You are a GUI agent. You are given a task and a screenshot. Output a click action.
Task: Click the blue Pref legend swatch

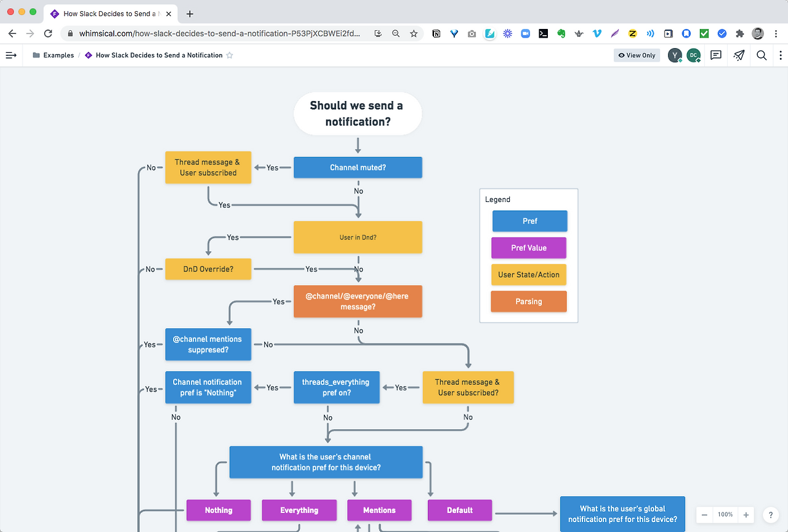coord(529,221)
